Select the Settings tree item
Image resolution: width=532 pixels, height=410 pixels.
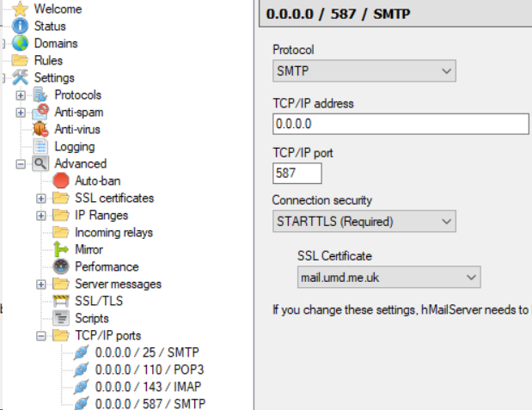(x=54, y=77)
